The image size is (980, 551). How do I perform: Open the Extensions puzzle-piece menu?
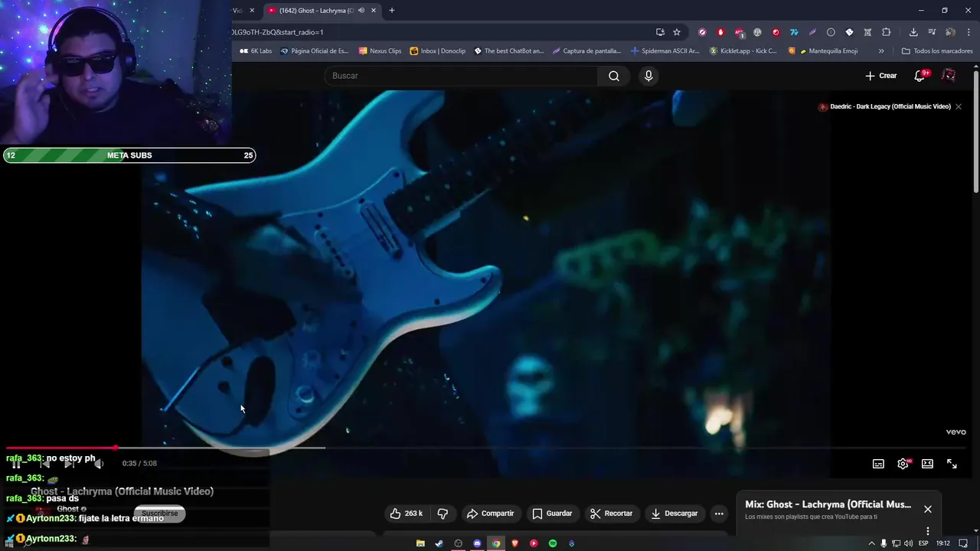click(x=887, y=32)
